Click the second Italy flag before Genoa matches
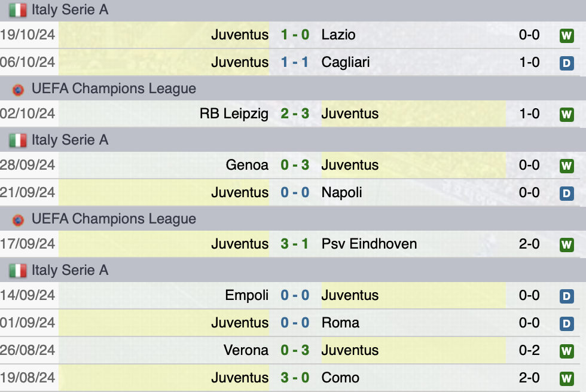The height and width of the screenshot is (392, 586). (x=17, y=140)
